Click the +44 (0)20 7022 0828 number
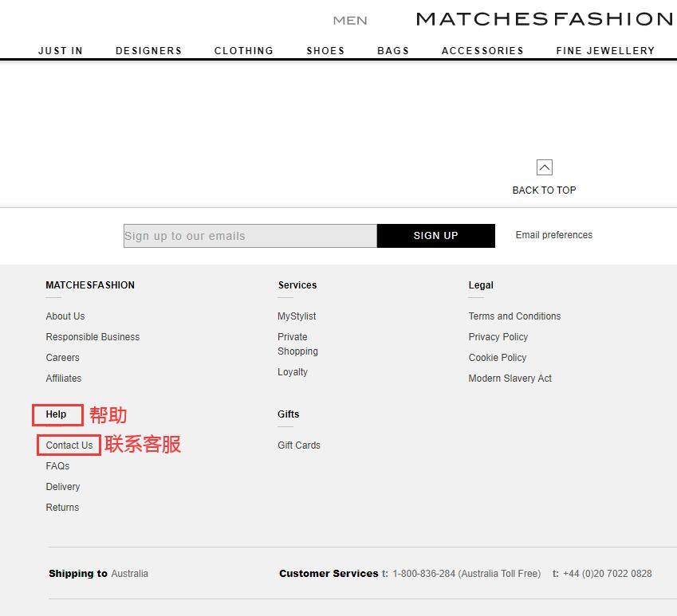 click(x=608, y=574)
